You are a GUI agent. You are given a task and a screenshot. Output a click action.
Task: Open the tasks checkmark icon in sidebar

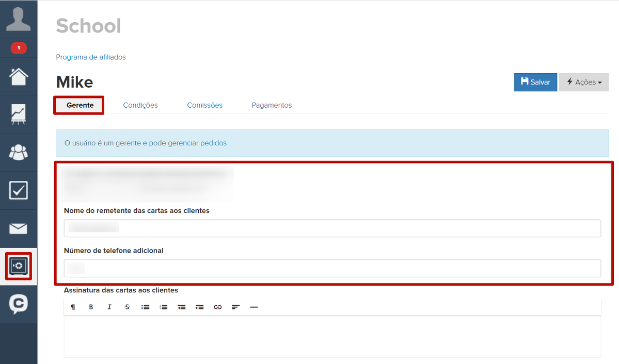19,190
